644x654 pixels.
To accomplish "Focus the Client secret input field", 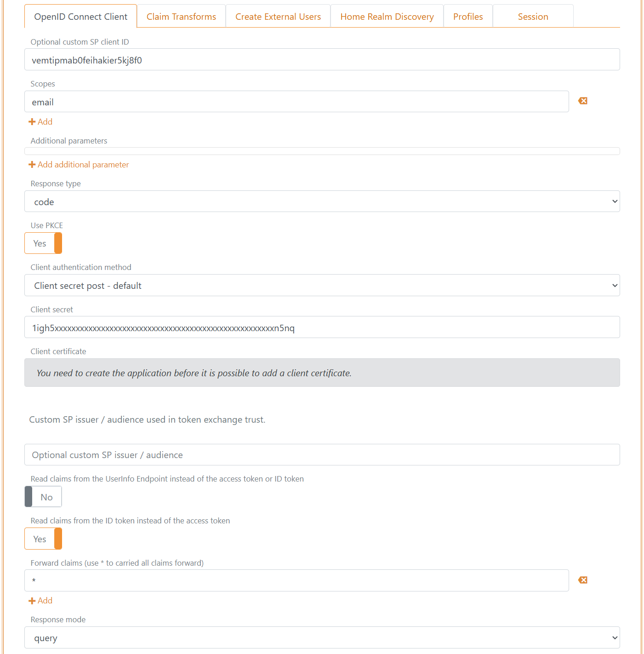I will (322, 327).
